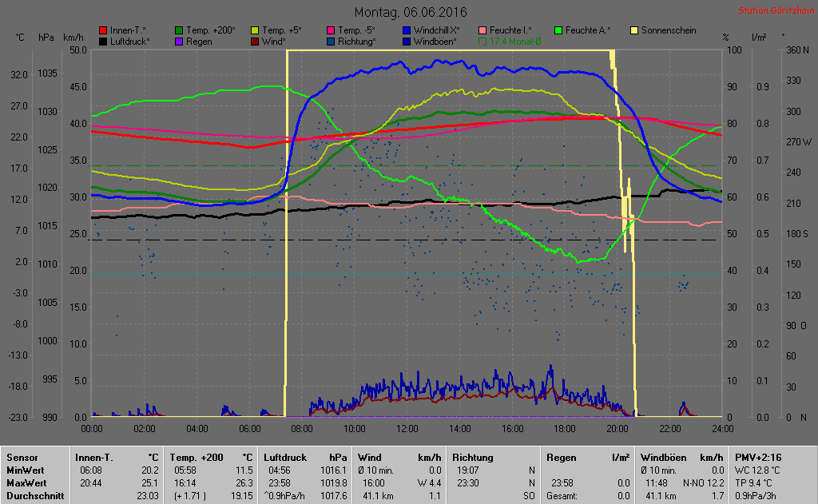Click the Windböen table column header

[x=664, y=458]
